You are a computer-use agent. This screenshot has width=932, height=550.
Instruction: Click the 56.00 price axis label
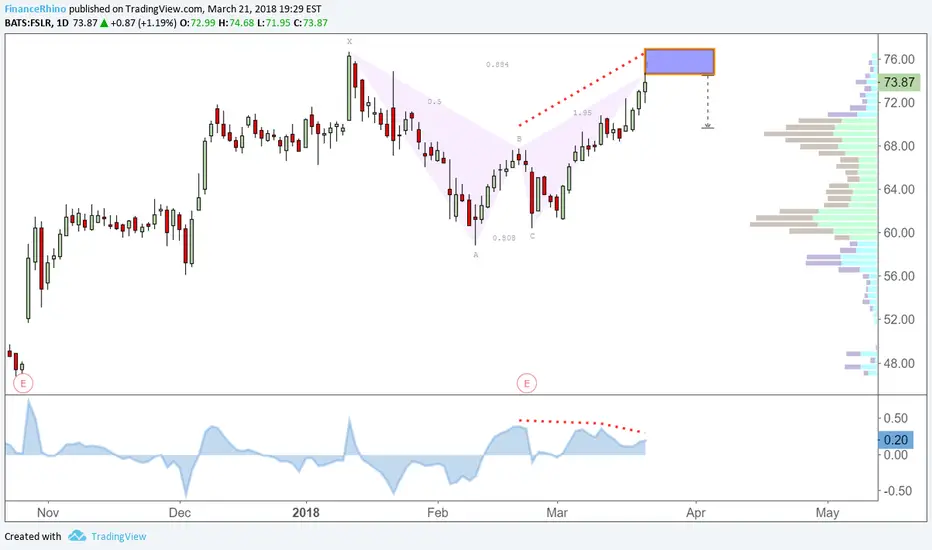click(899, 276)
